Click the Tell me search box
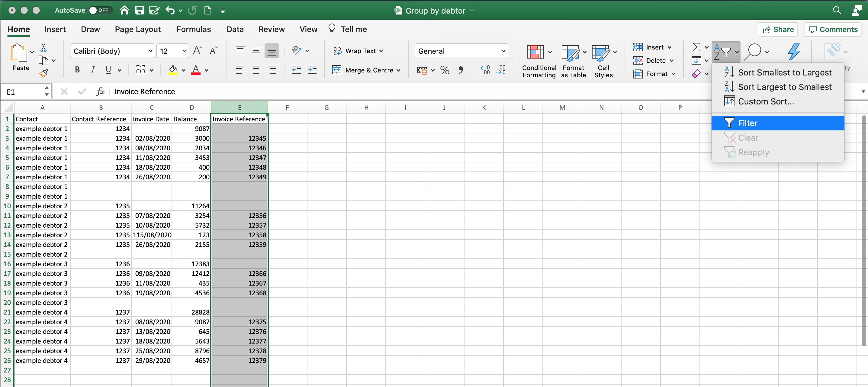This screenshot has height=387, width=868. click(347, 29)
